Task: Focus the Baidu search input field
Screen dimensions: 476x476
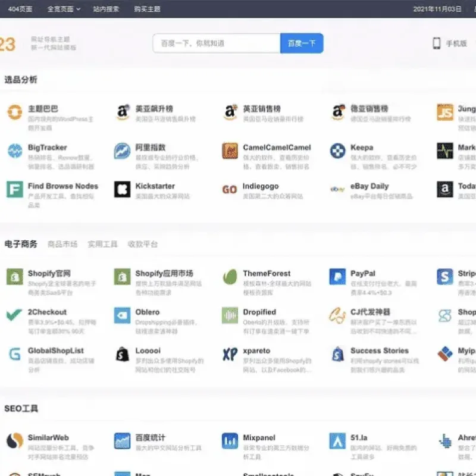Action: [217, 43]
